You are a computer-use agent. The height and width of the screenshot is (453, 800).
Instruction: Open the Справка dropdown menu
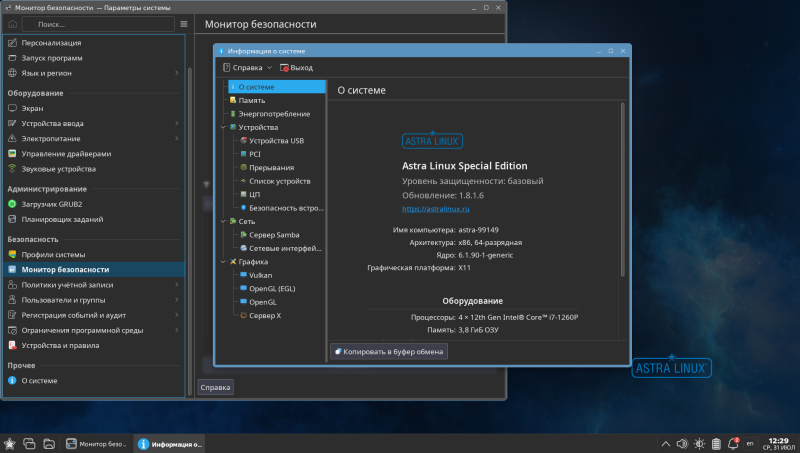pos(247,67)
